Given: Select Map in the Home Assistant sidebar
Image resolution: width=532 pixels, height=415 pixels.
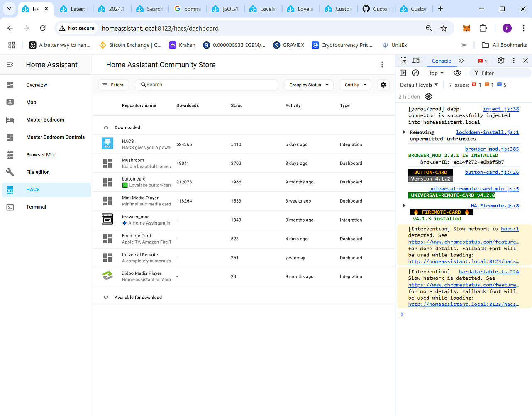Looking at the screenshot, I should (31, 102).
